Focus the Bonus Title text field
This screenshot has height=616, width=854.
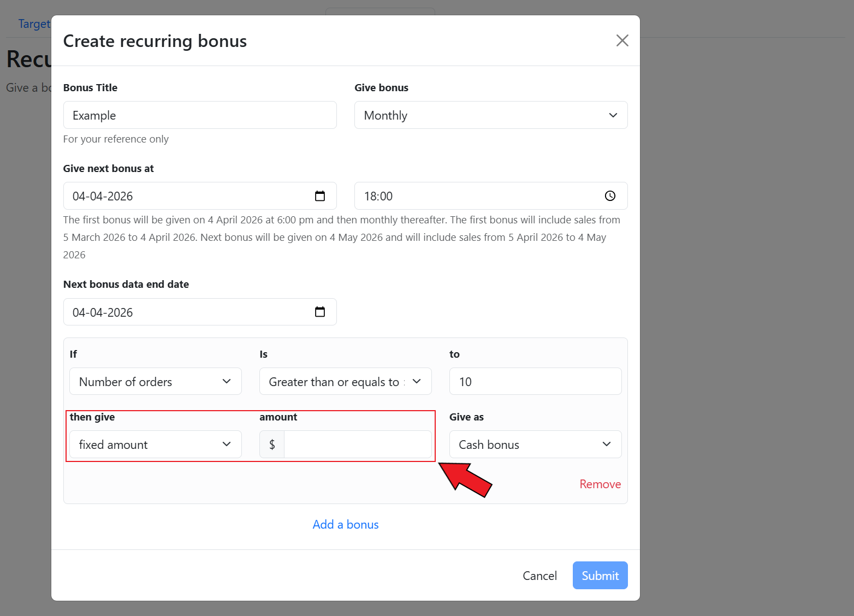(x=199, y=115)
